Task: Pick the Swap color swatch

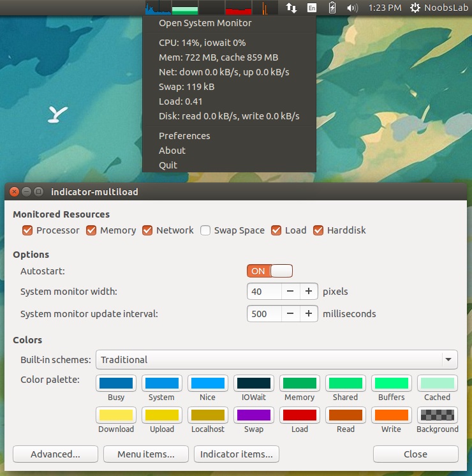Action: [254, 415]
